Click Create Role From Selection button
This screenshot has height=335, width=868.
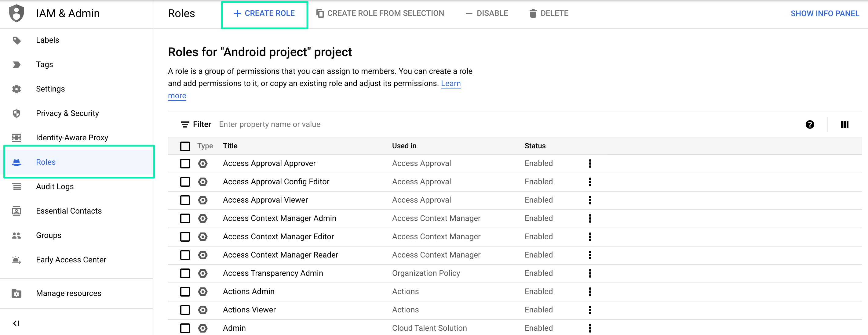point(380,13)
